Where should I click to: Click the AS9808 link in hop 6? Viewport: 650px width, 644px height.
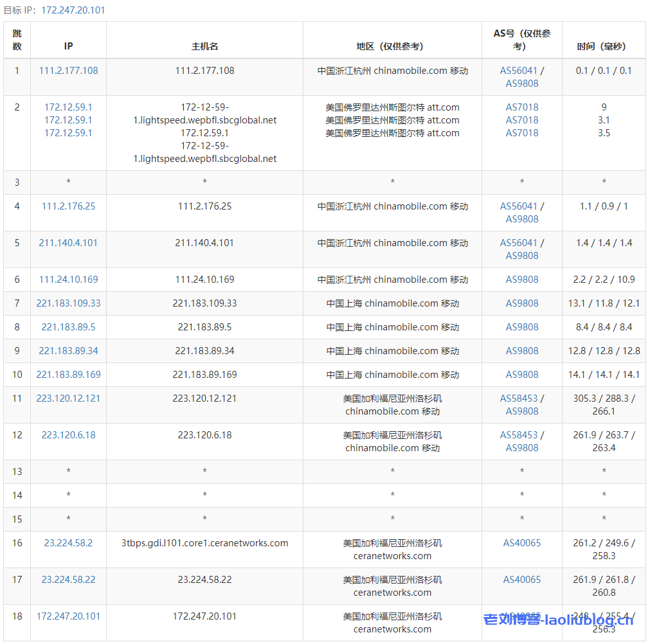click(521, 280)
